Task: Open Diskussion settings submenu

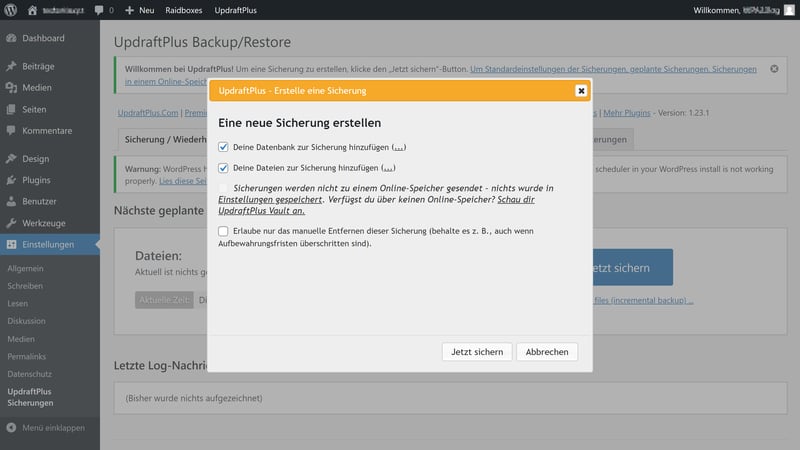Action: pyautogui.click(x=27, y=321)
